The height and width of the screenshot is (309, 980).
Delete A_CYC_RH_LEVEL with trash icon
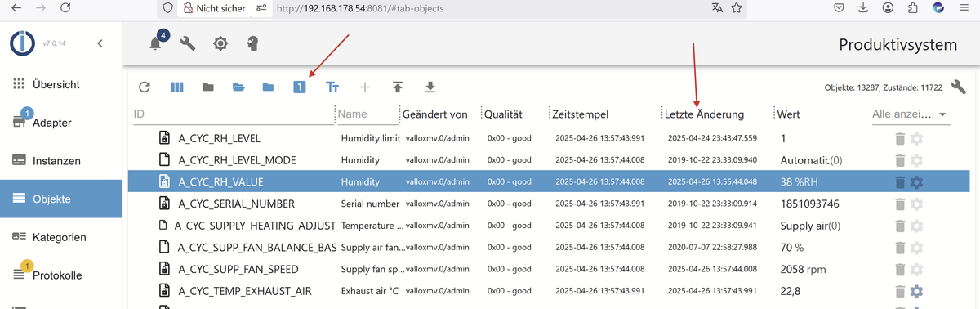(899, 138)
